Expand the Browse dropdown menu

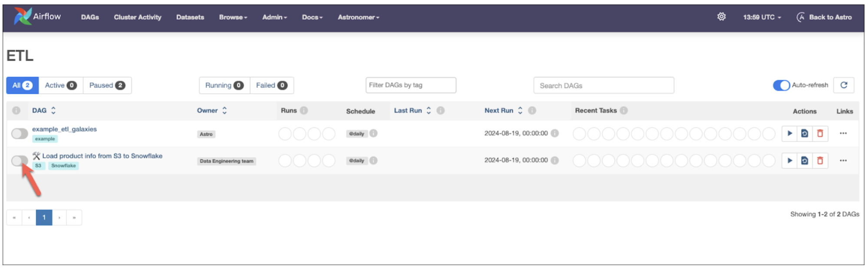pos(233,17)
